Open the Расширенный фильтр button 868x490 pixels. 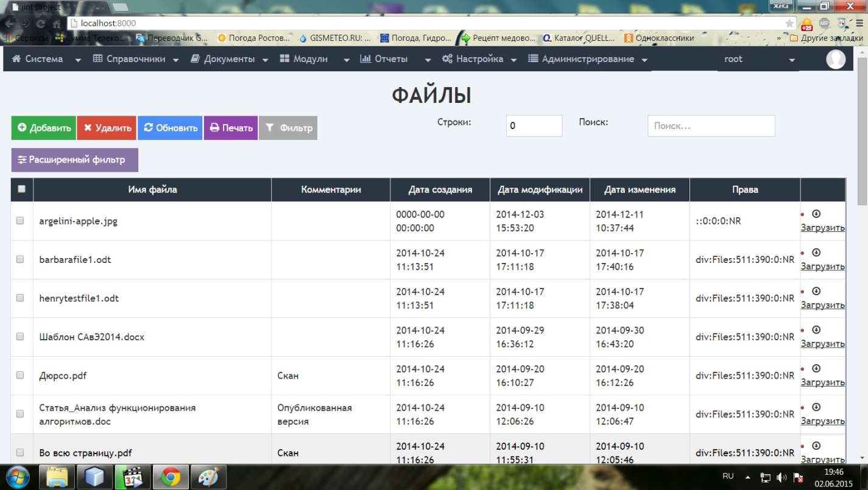74,160
